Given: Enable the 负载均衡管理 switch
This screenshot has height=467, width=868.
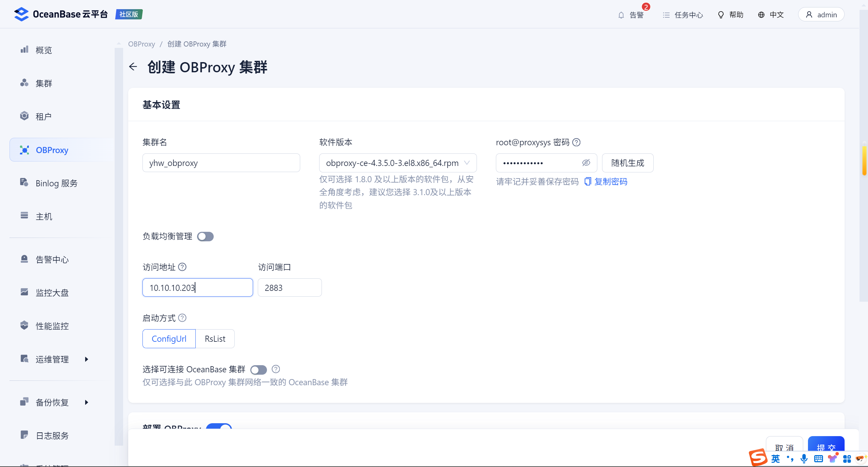Looking at the screenshot, I should coord(205,237).
